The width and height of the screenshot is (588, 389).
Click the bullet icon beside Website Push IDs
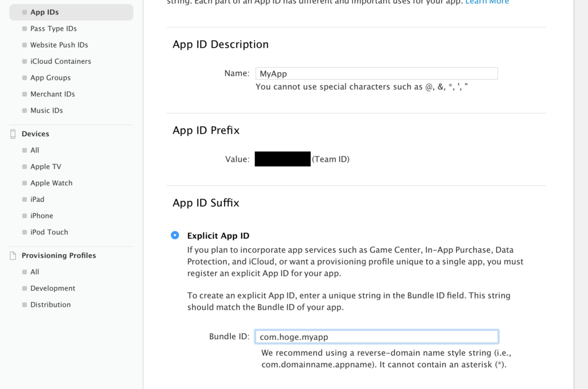(x=24, y=45)
